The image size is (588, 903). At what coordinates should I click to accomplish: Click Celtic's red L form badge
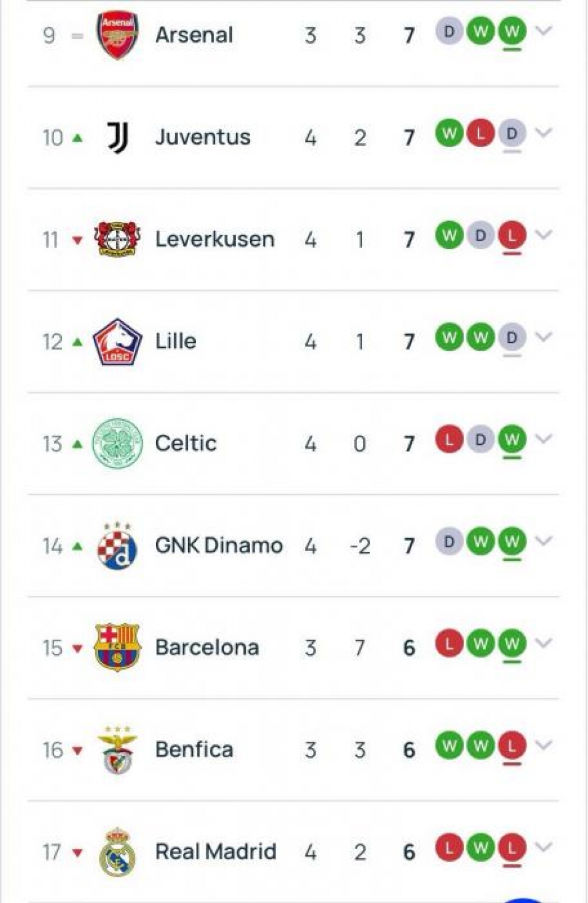click(449, 439)
